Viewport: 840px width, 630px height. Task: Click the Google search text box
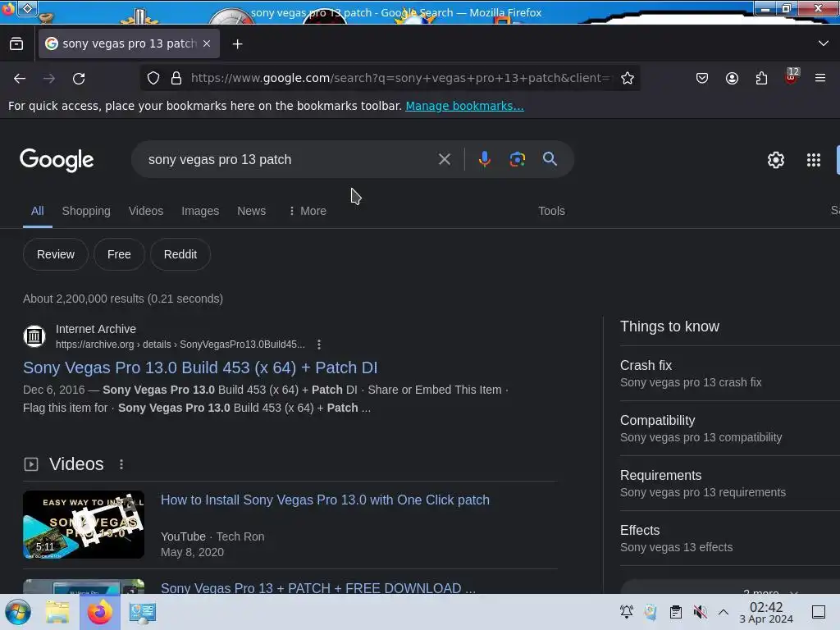[286, 160]
